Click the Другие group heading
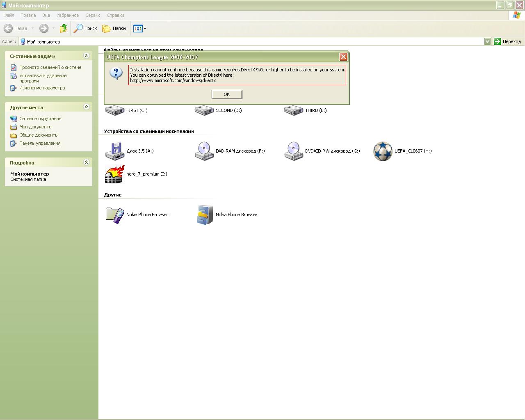 (x=113, y=195)
